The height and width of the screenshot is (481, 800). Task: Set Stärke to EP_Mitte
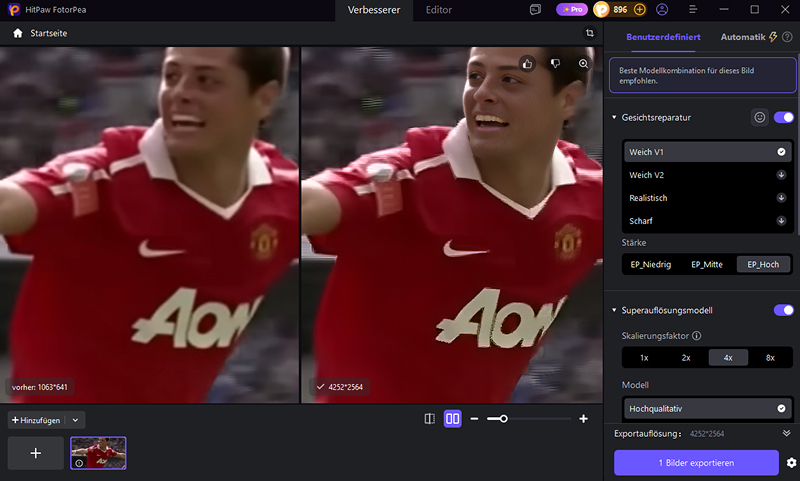[707, 264]
